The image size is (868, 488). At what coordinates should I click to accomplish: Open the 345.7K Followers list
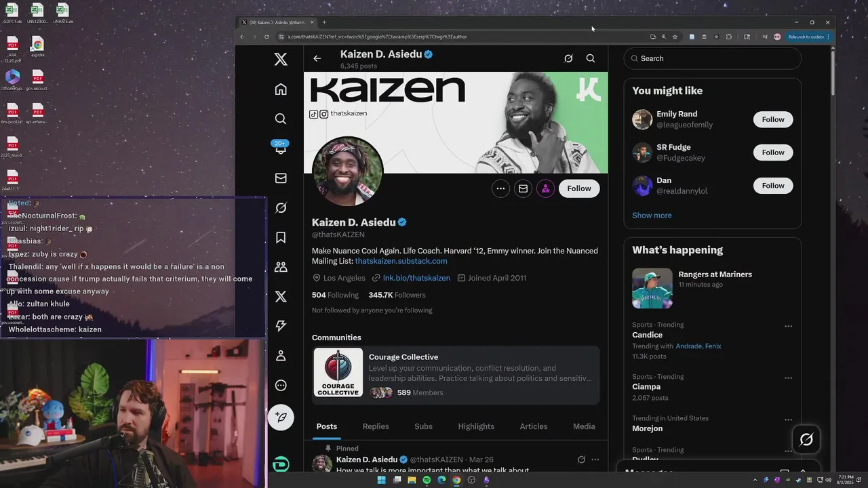click(x=397, y=295)
